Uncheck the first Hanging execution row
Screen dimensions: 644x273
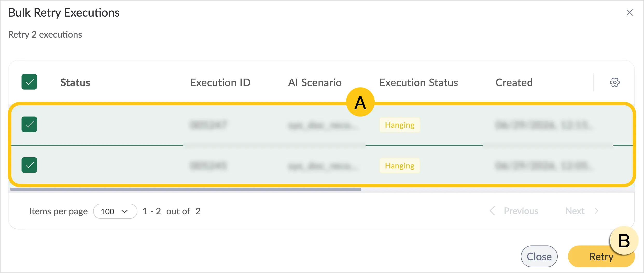coord(29,124)
